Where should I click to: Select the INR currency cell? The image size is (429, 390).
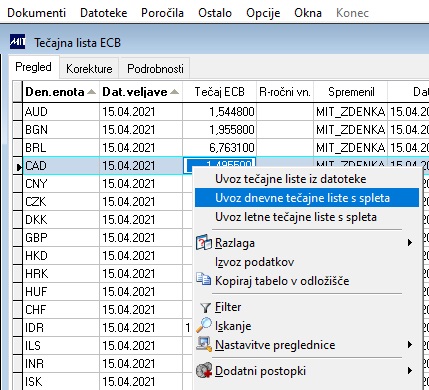point(61,364)
